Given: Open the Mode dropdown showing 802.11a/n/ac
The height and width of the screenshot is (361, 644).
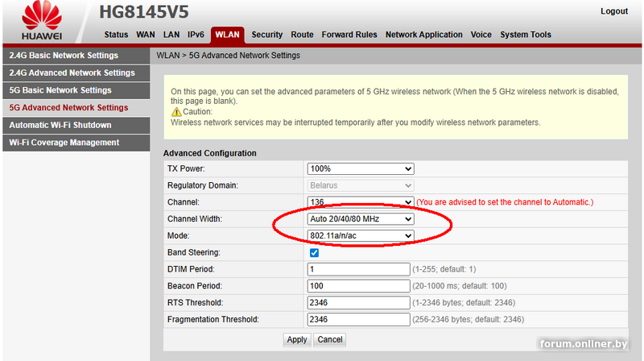Looking at the screenshot, I should (360, 235).
